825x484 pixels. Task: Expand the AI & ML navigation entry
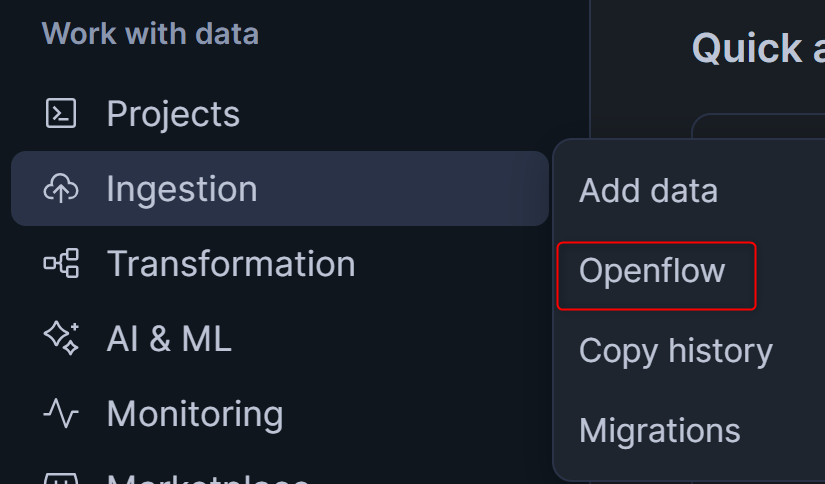click(x=169, y=339)
